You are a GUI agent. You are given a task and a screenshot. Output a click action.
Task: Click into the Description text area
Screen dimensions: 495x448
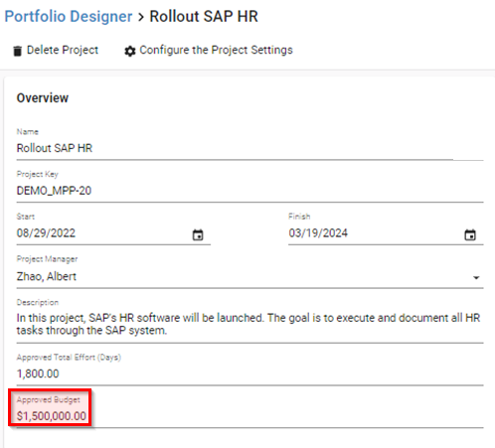click(249, 324)
